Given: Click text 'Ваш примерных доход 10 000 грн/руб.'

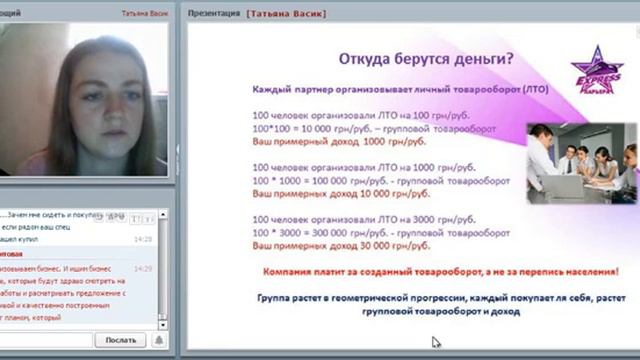Looking at the screenshot, I should [341, 193].
